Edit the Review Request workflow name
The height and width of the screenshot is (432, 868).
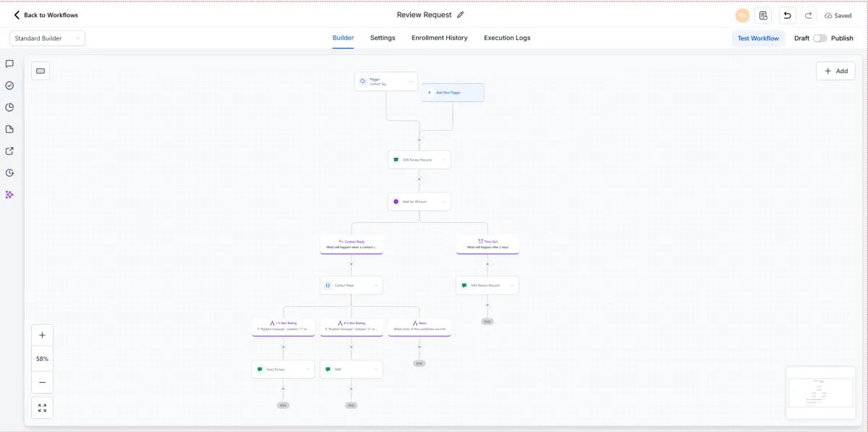[x=461, y=14]
